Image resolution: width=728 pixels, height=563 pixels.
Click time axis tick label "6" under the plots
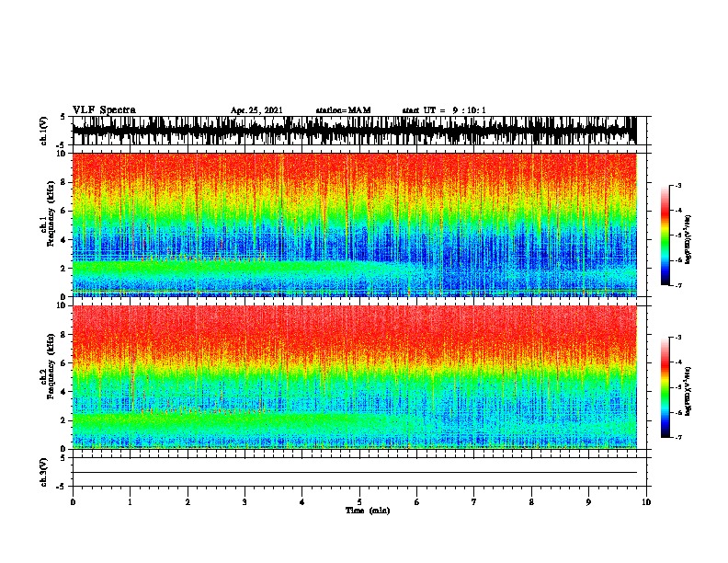tap(417, 502)
